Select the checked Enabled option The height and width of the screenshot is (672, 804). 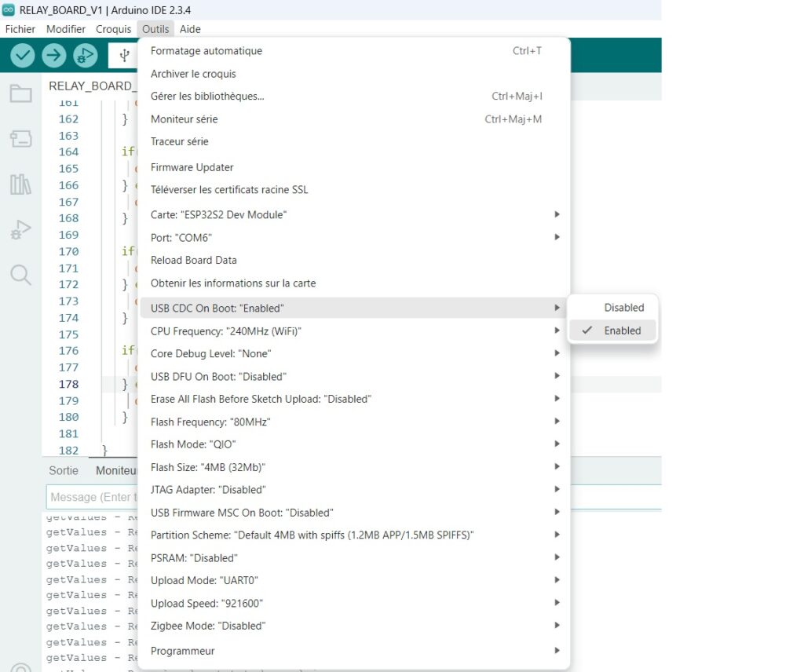pos(612,331)
